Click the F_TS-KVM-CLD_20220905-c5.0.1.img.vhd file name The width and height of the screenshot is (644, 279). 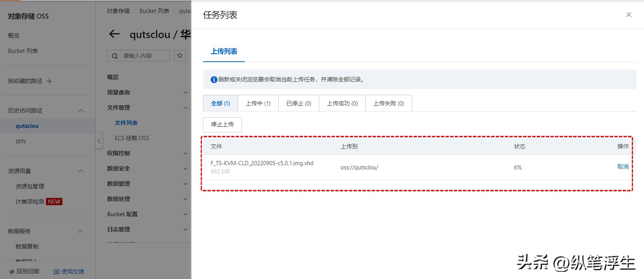tap(262, 163)
